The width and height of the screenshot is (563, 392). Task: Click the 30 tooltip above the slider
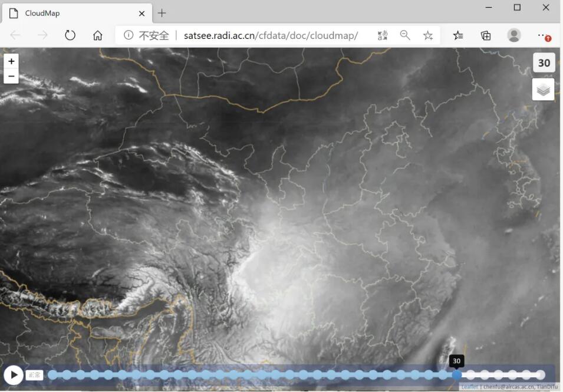tap(456, 361)
